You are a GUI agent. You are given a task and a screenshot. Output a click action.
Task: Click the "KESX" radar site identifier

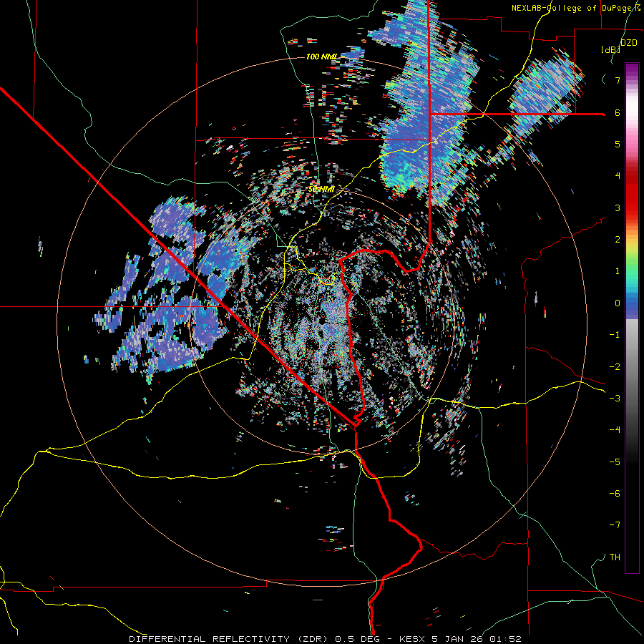413,639
